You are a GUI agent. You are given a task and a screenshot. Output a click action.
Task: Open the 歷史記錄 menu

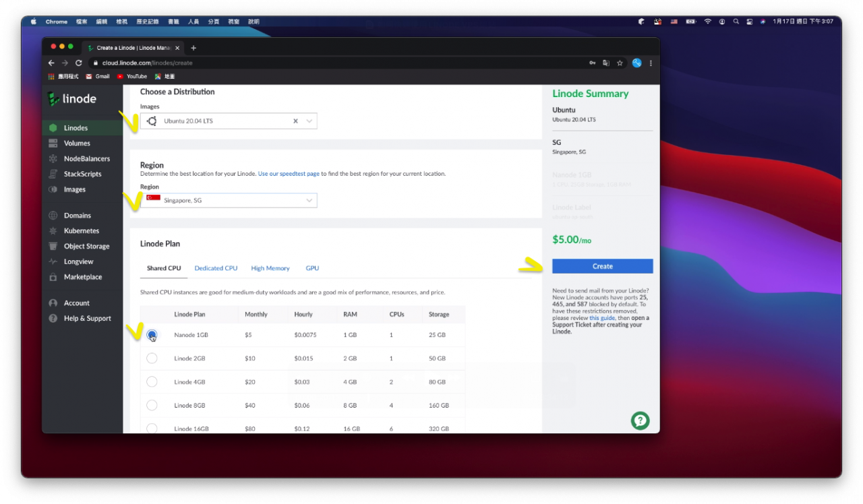tap(148, 22)
